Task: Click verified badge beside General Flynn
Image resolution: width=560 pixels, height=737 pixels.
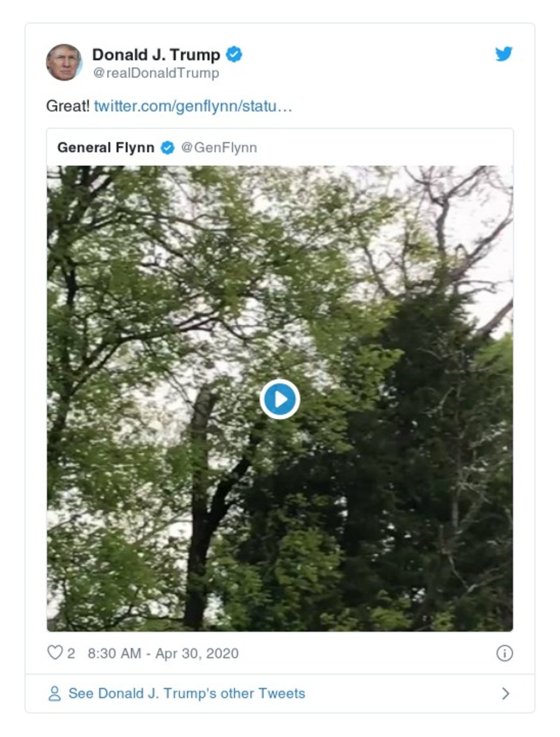Action: [167, 147]
